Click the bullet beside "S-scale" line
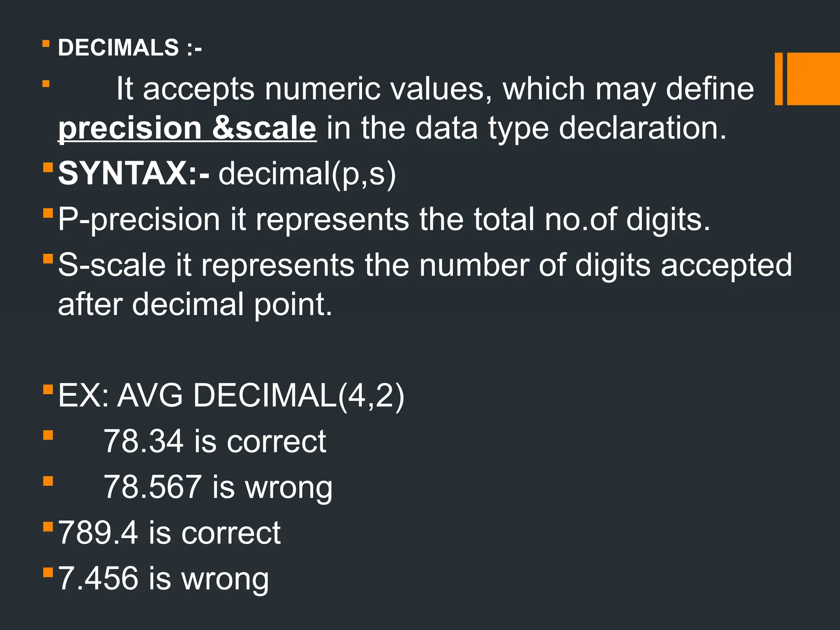The image size is (840, 630). pyautogui.click(x=48, y=259)
